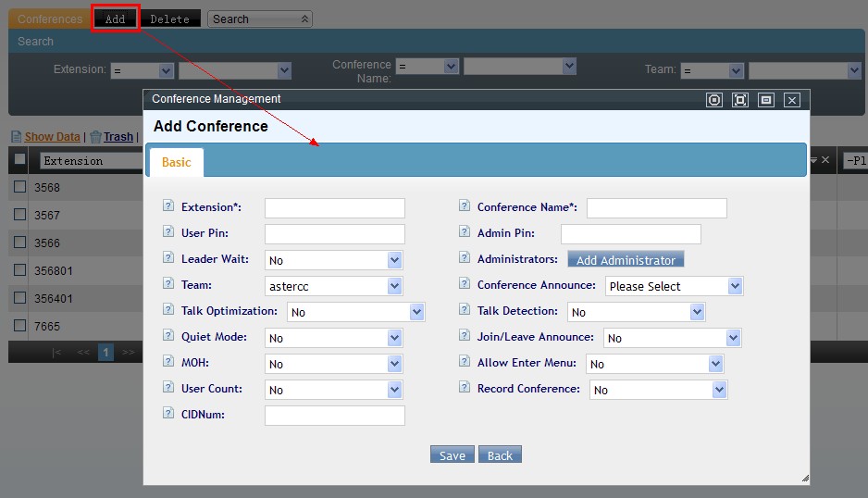Select the checkbox in row 7665
The width and height of the screenshot is (868, 498).
point(19,326)
